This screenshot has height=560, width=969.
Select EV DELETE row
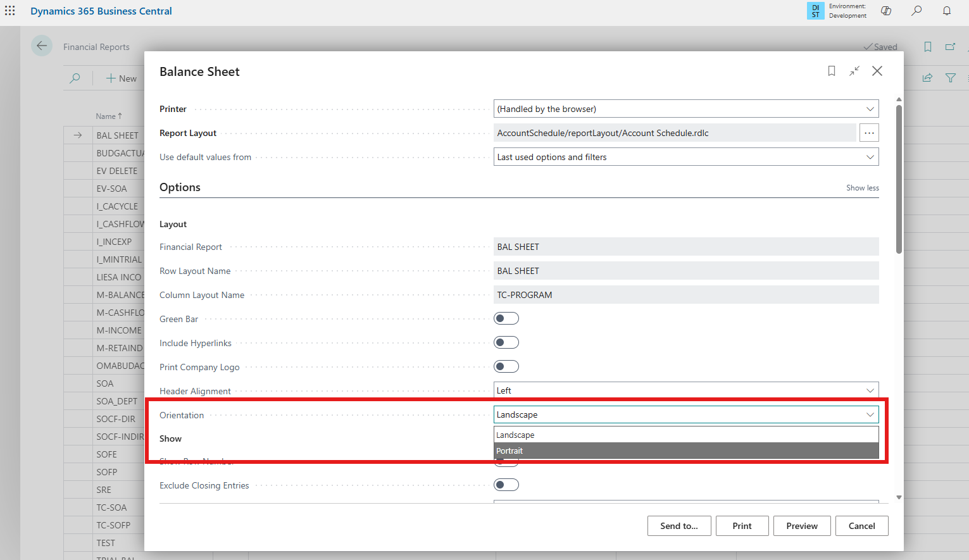[x=116, y=171]
